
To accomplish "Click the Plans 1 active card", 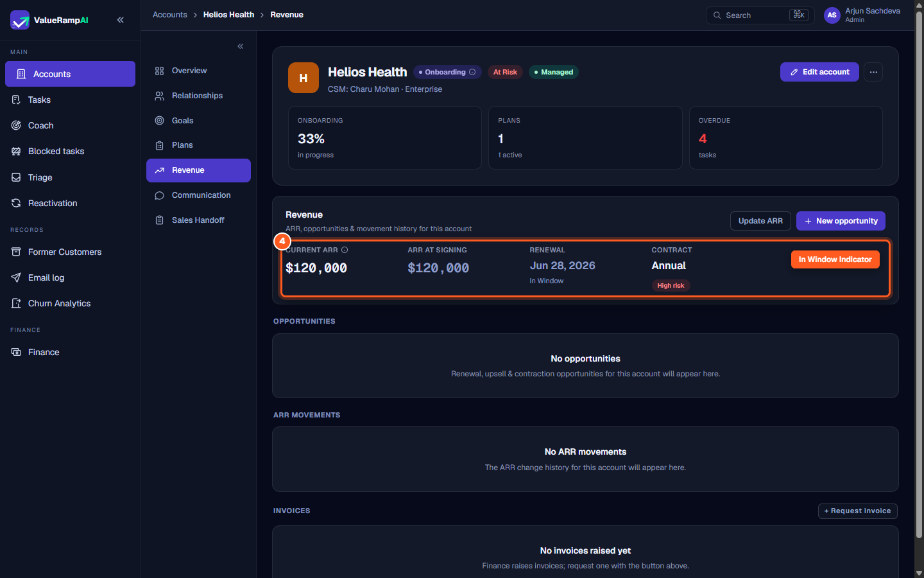I will (x=585, y=137).
